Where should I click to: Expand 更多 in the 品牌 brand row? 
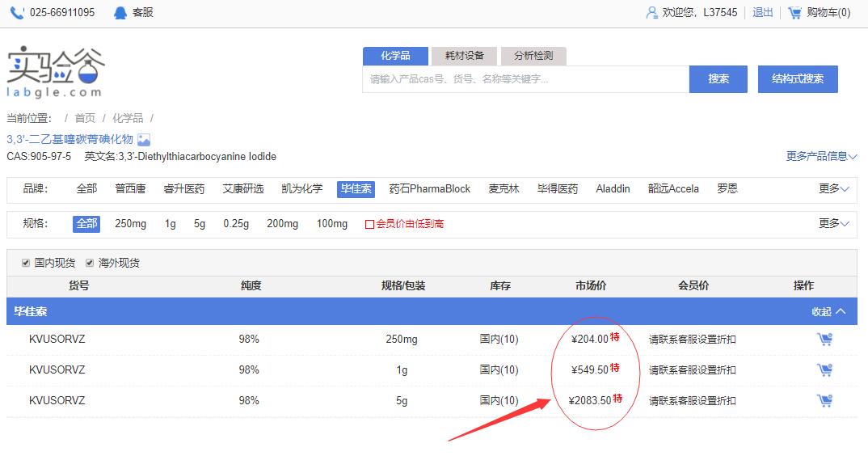point(834,189)
